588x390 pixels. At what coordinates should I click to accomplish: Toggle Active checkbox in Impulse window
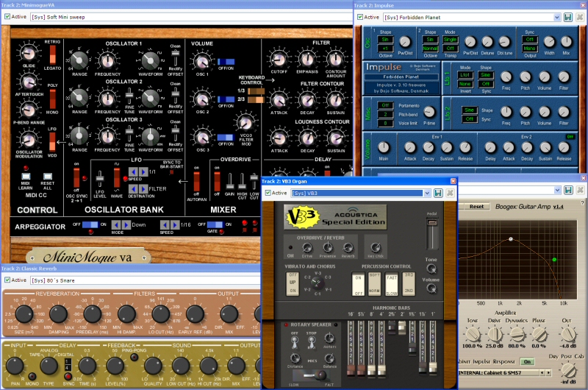[x=360, y=17]
